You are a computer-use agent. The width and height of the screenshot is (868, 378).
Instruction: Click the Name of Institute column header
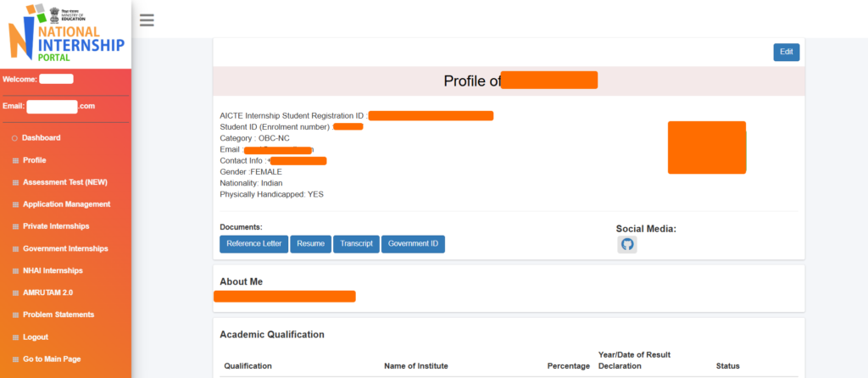click(x=416, y=366)
